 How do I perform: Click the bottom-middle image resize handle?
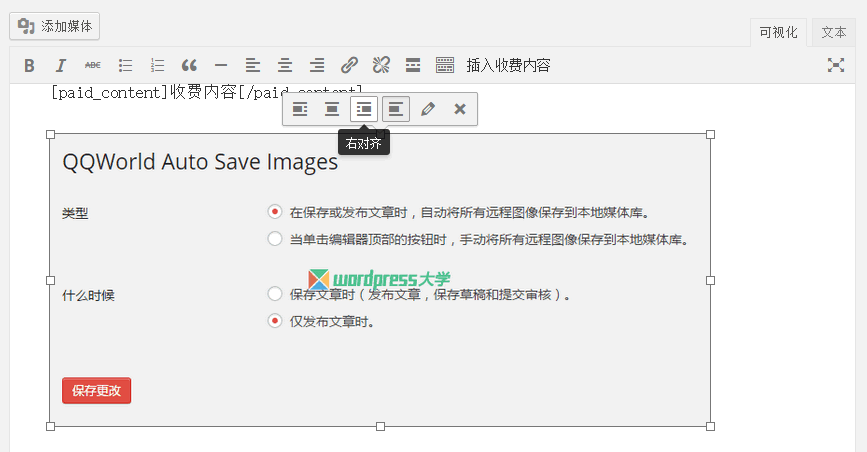[380, 427]
